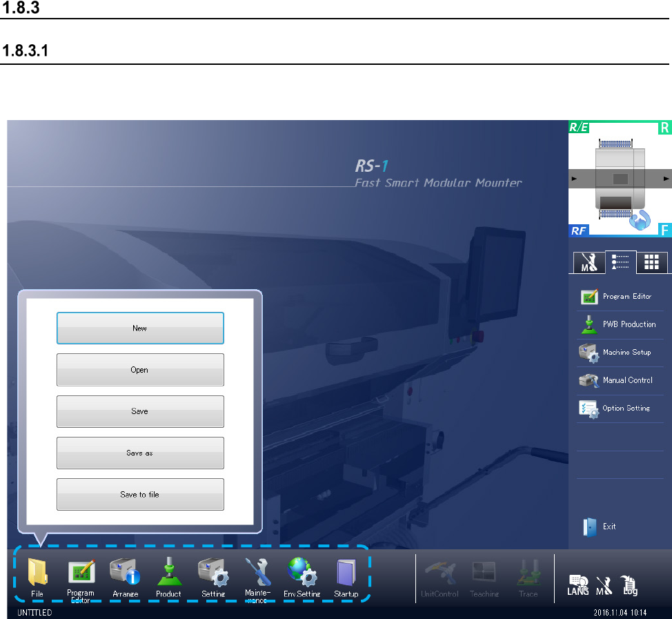The width and height of the screenshot is (672, 619).
Task: Click the Open button
Action: click(x=140, y=370)
